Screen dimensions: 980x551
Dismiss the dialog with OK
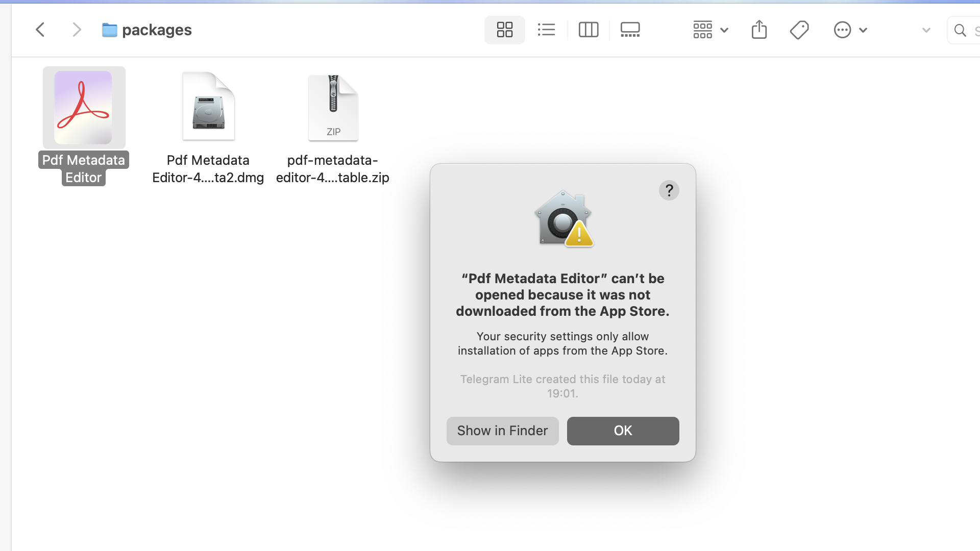point(623,431)
